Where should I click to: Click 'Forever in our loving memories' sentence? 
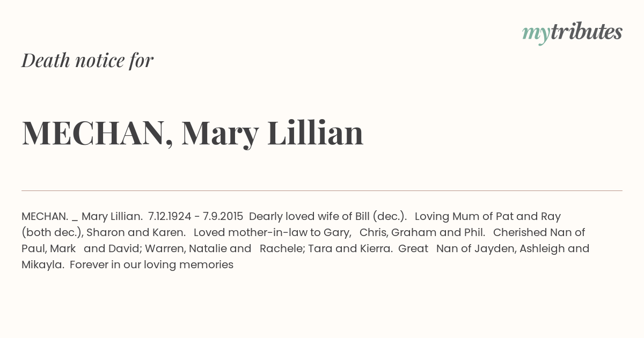[151, 264]
